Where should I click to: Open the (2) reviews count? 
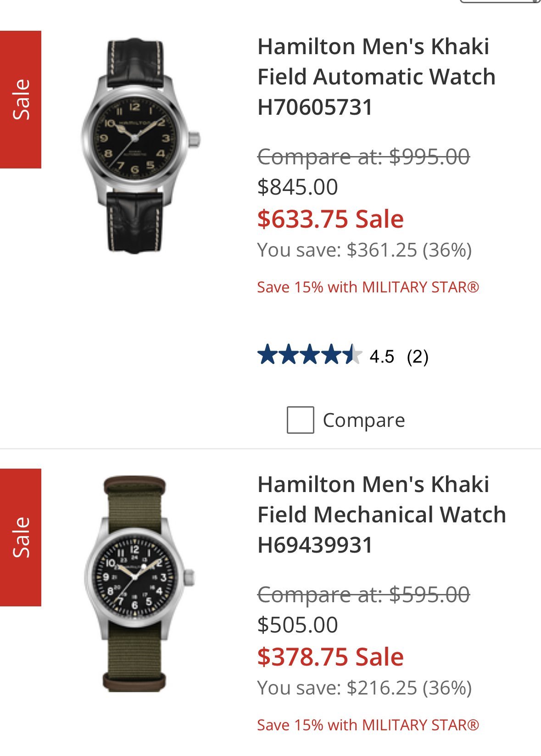(418, 357)
